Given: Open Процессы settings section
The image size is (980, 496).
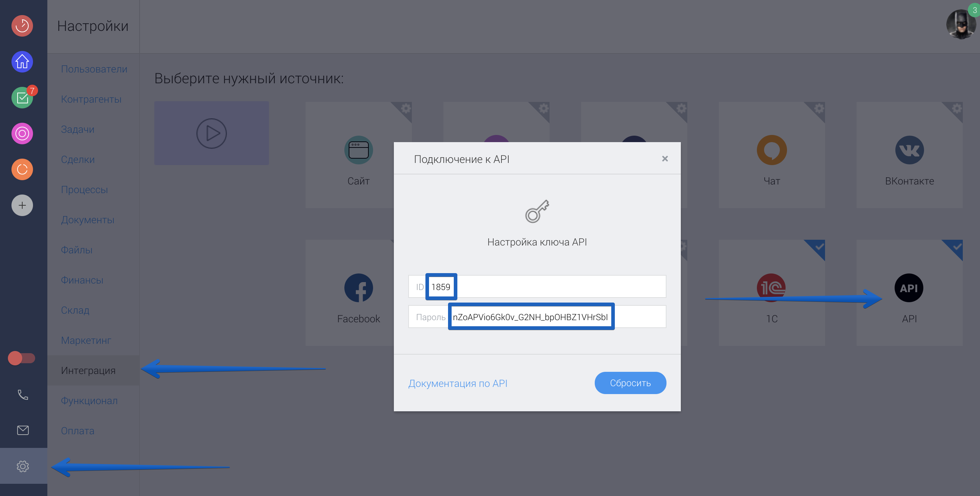Looking at the screenshot, I should pyautogui.click(x=84, y=189).
